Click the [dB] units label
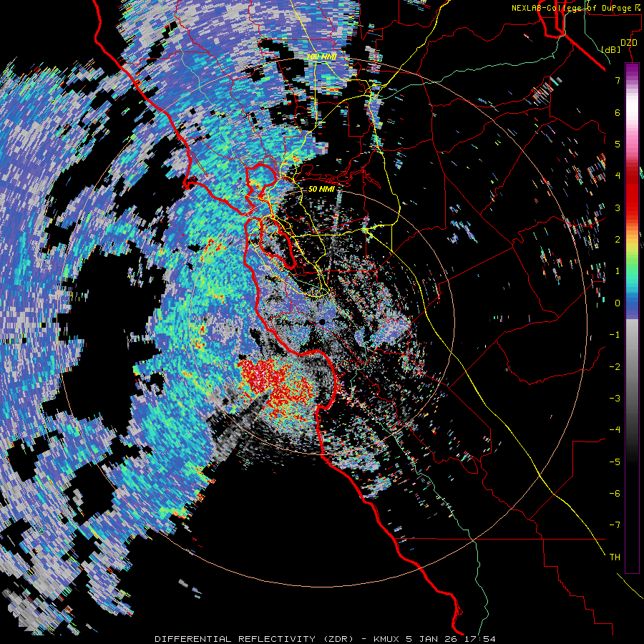 coord(611,49)
